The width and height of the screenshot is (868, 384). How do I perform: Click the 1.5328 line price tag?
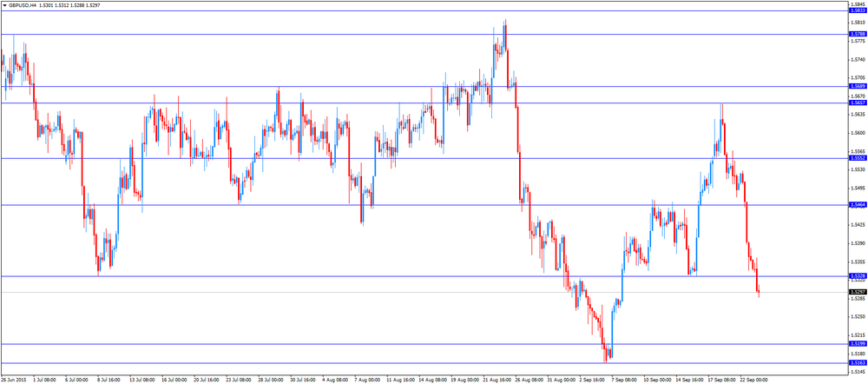pos(857,275)
